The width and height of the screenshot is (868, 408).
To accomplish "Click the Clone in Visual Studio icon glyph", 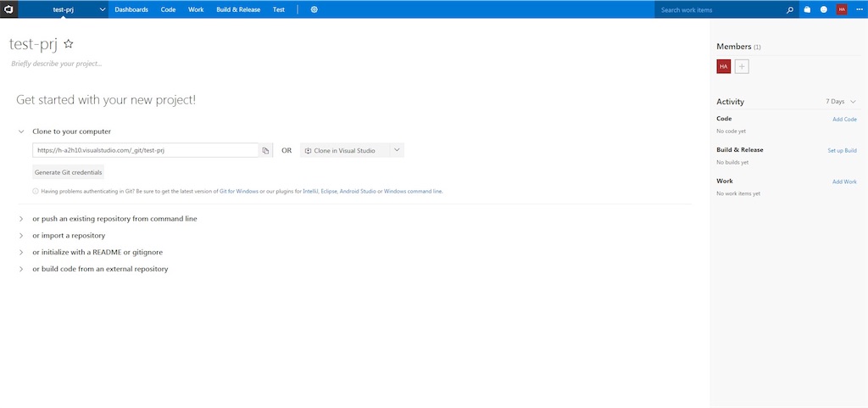I will (308, 151).
